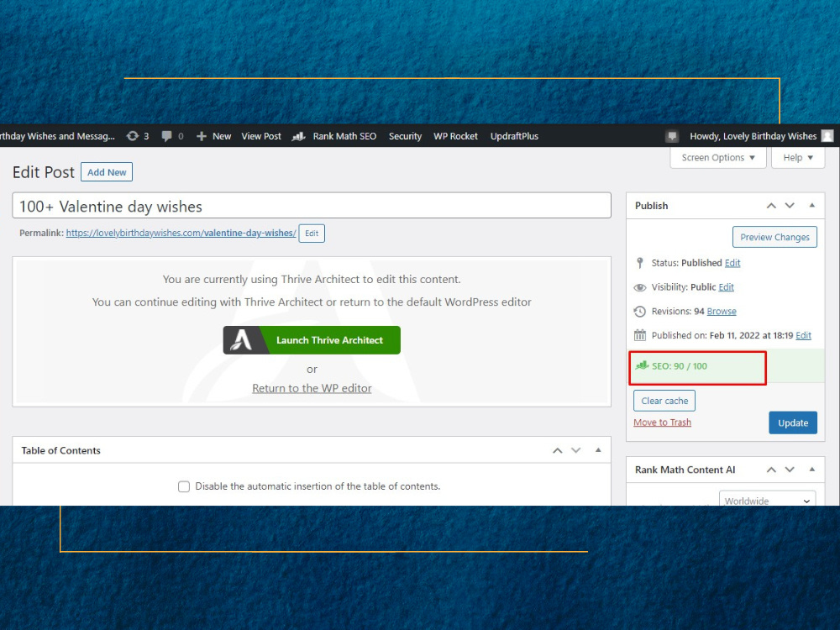The image size is (840, 630).
Task: Click the Clear cache button
Action: (x=664, y=401)
